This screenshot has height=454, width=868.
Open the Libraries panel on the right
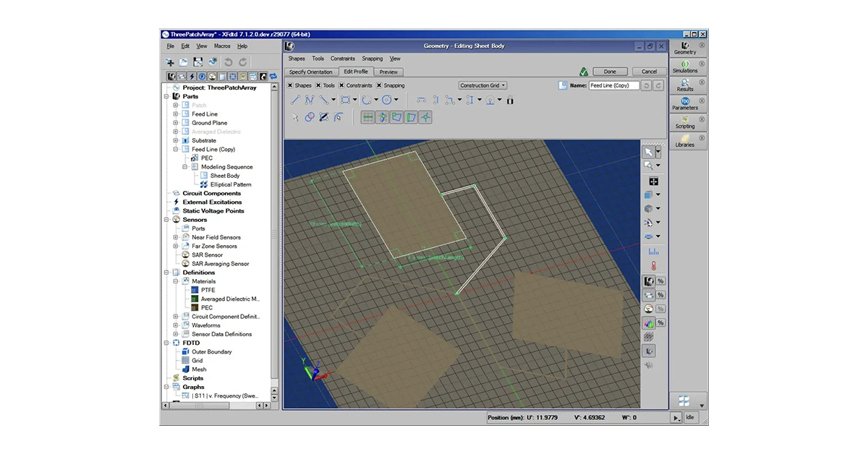[684, 142]
